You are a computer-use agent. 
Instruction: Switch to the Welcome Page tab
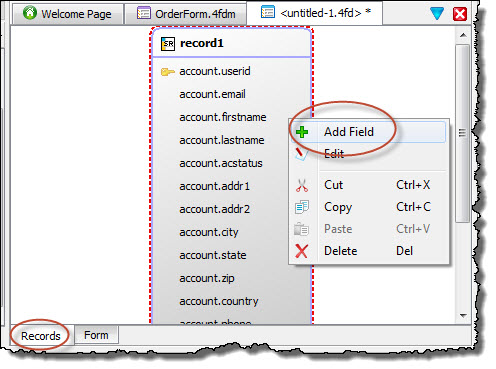(68, 14)
